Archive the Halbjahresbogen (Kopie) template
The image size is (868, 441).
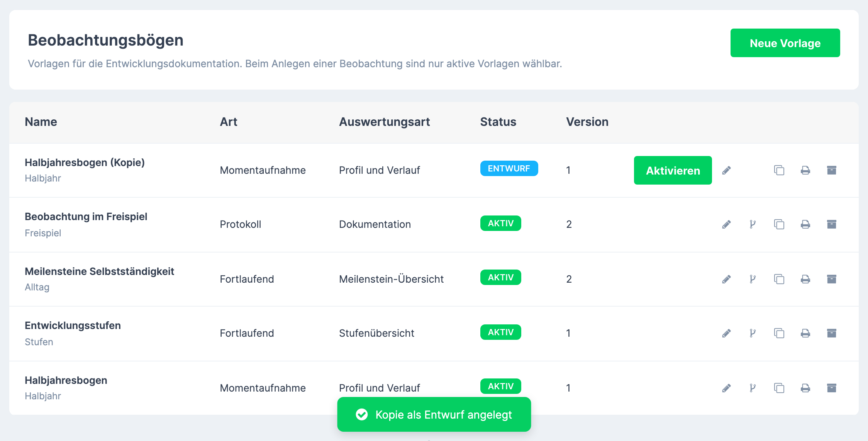(x=832, y=170)
